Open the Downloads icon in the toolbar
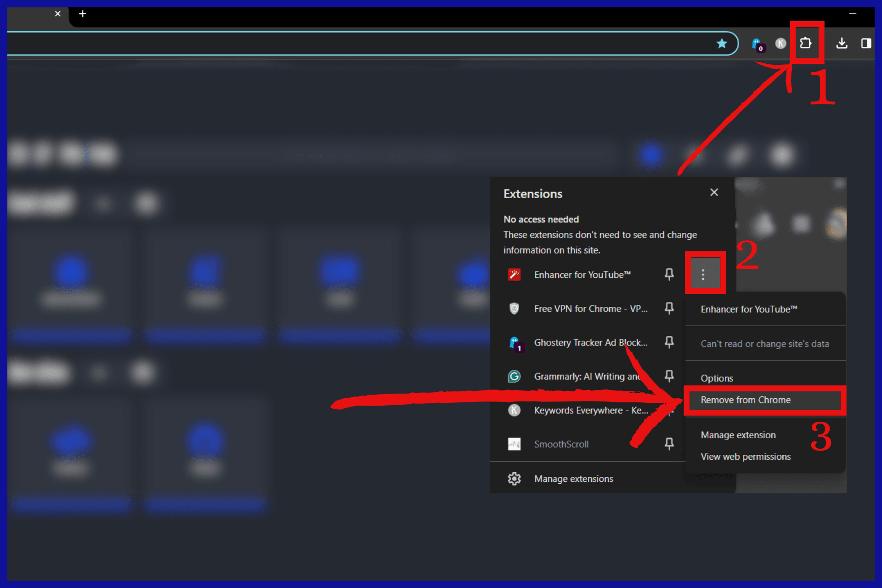Viewport: 882px width, 588px height. point(842,43)
